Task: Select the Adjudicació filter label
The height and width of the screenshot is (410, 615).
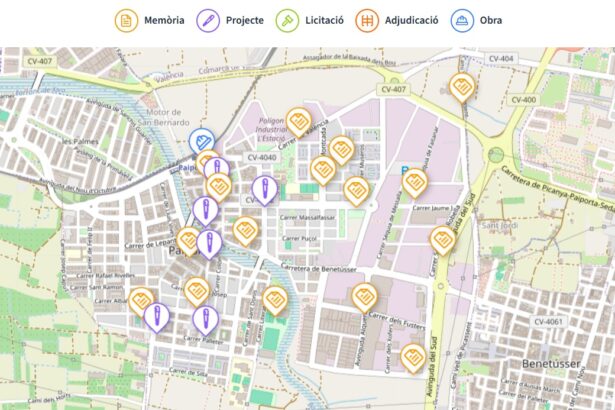Action: click(x=411, y=20)
